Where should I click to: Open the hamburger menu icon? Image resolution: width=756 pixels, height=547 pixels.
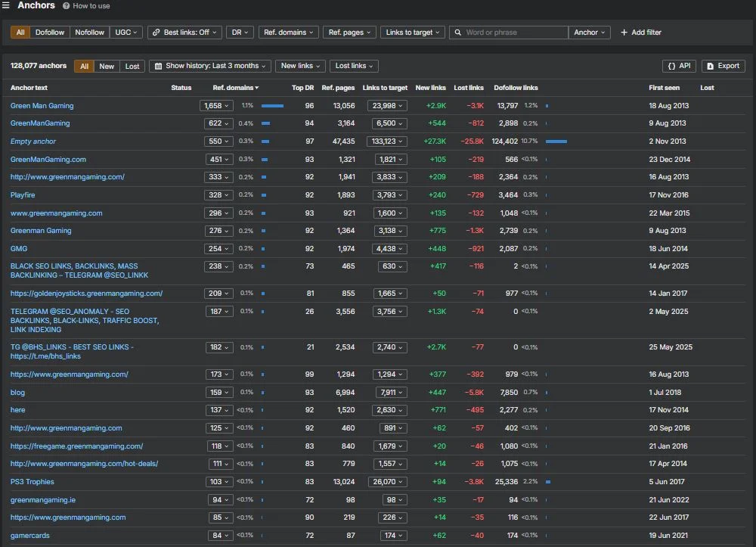6,5
